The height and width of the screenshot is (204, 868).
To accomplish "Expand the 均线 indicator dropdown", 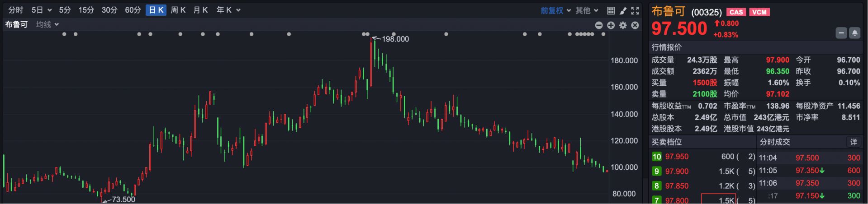I will (x=47, y=24).
